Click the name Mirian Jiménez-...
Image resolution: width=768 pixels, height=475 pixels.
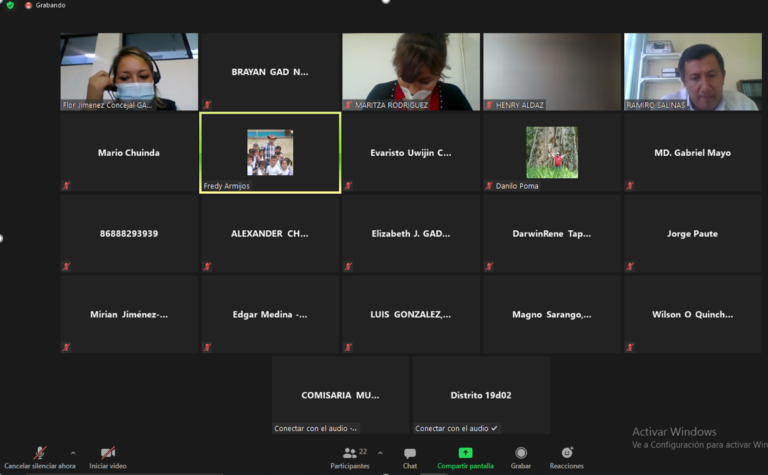[129, 314]
